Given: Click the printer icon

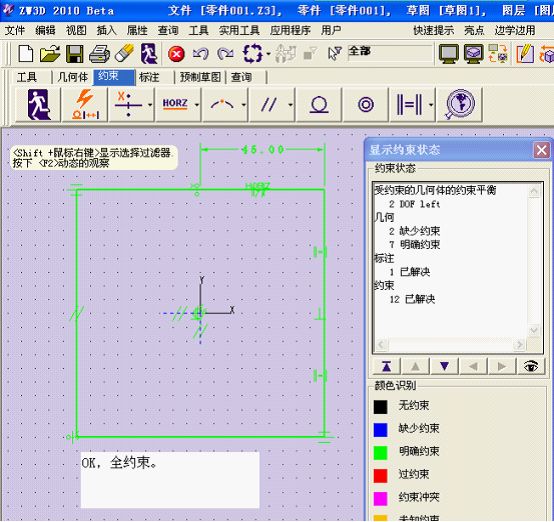Looking at the screenshot, I should [99, 54].
